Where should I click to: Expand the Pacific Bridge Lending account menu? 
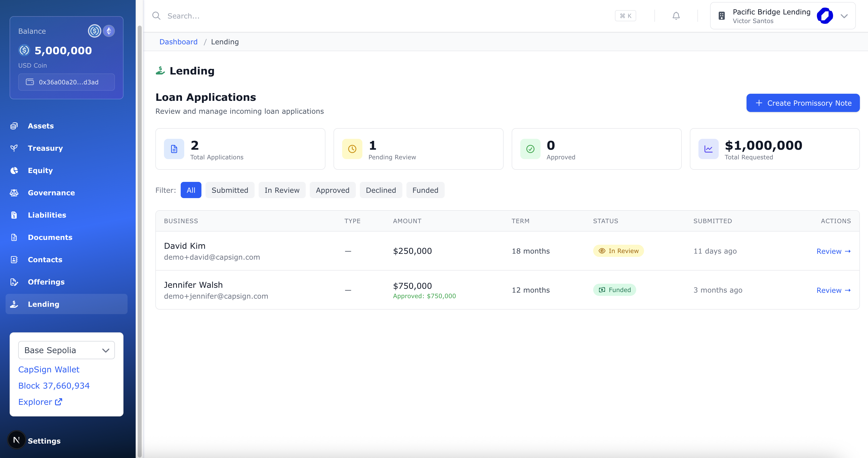pyautogui.click(x=844, y=15)
